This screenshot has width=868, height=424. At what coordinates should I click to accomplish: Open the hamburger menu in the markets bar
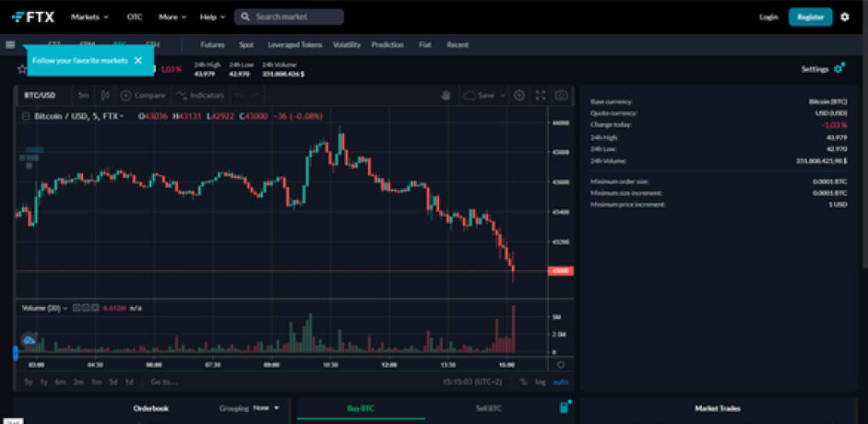click(10, 45)
